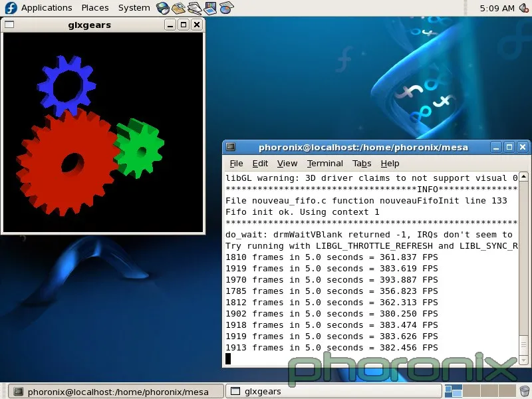Click the '362.313 FPS' terminal line
Screen dimensions: 532x399
pyautogui.click(x=331, y=303)
